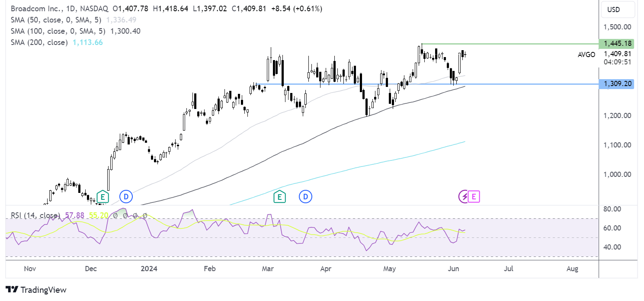Click the blue 1,309.20 price label

617,84
